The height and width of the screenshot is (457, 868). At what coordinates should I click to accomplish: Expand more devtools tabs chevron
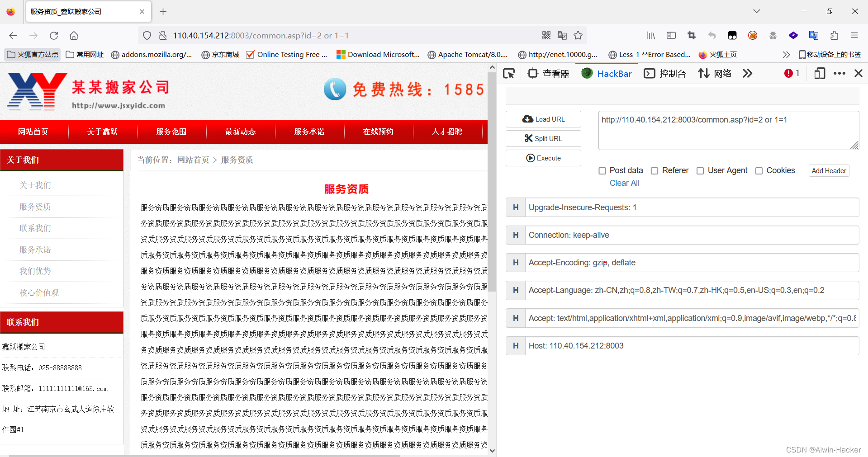[x=747, y=73]
